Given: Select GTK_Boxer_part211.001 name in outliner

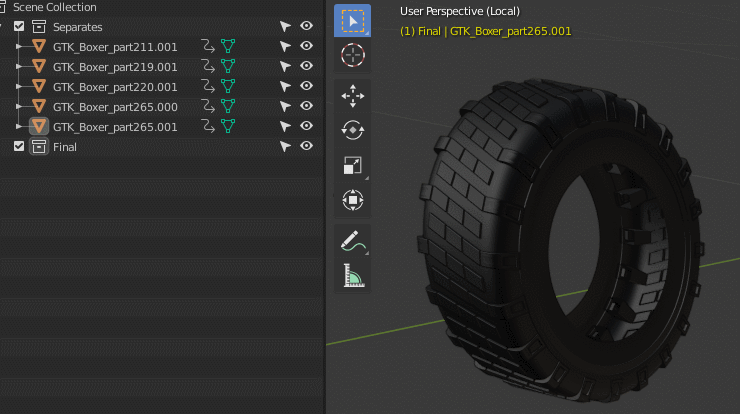Looking at the screenshot, I should tap(115, 47).
